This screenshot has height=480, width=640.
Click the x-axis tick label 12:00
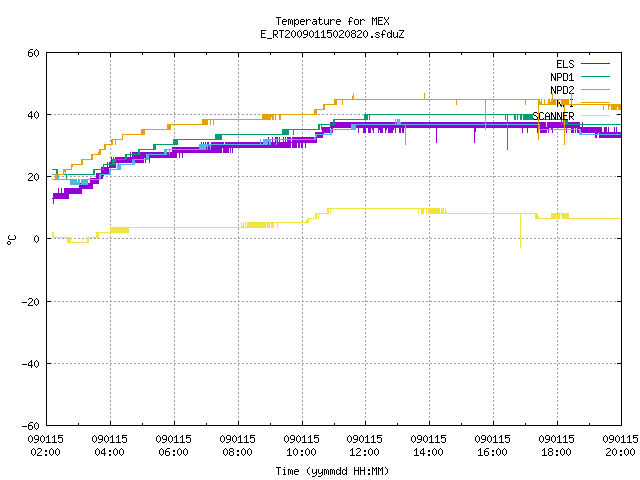tap(364, 452)
